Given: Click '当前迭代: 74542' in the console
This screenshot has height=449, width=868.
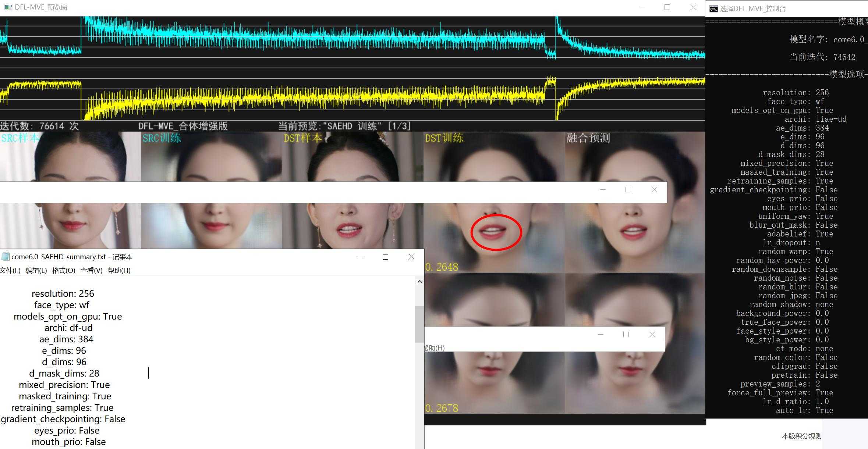Looking at the screenshot, I should tap(822, 57).
